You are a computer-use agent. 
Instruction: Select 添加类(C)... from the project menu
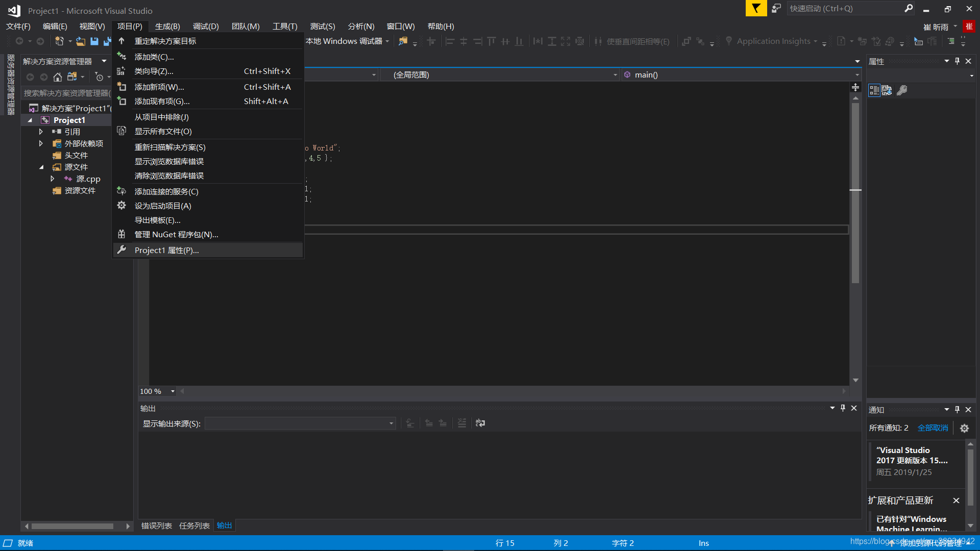(x=208, y=57)
